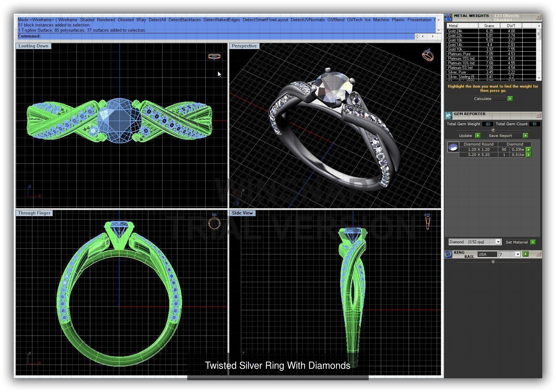Close the Metal Weights panel
Screen dimensions: 556x392
(x=538, y=17)
